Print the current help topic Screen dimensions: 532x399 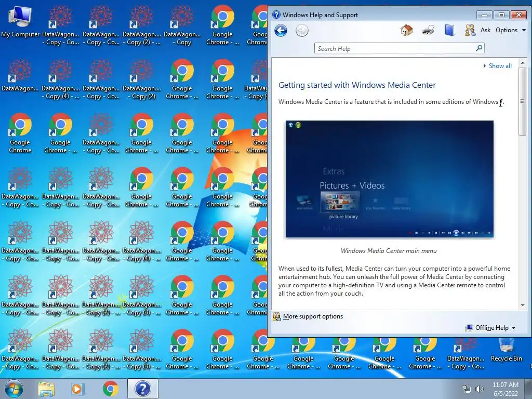(428, 30)
